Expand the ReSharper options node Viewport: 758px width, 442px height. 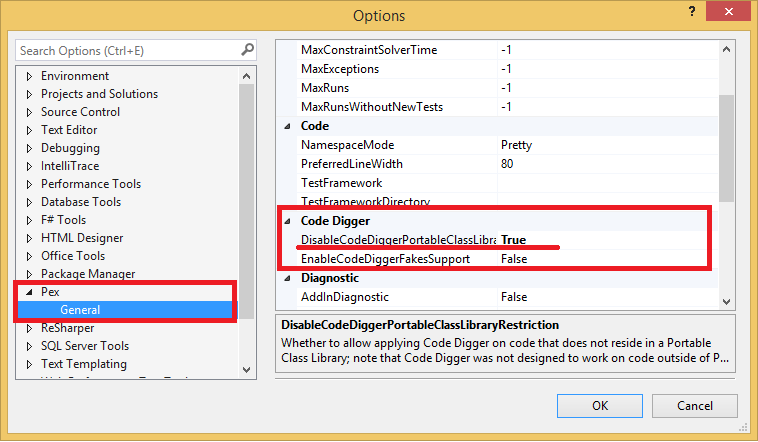click(x=30, y=329)
